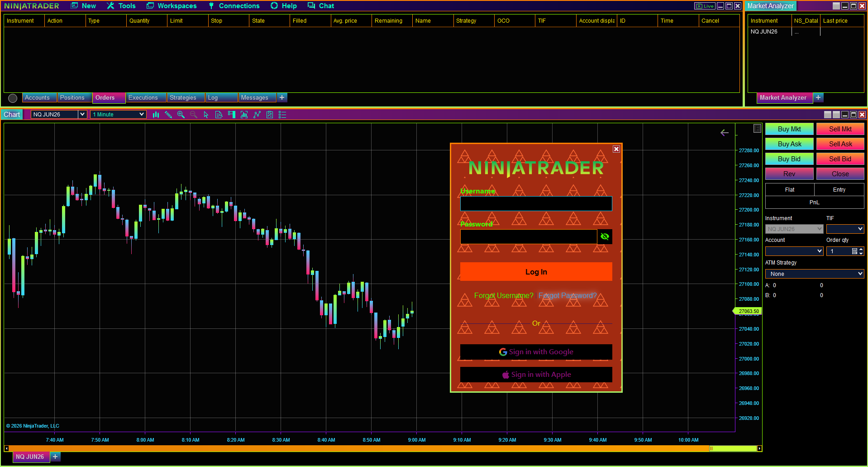This screenshot has height=467, width=868.
Task: Click the Google logo on sign-in button
Action: tap(503, 352)
